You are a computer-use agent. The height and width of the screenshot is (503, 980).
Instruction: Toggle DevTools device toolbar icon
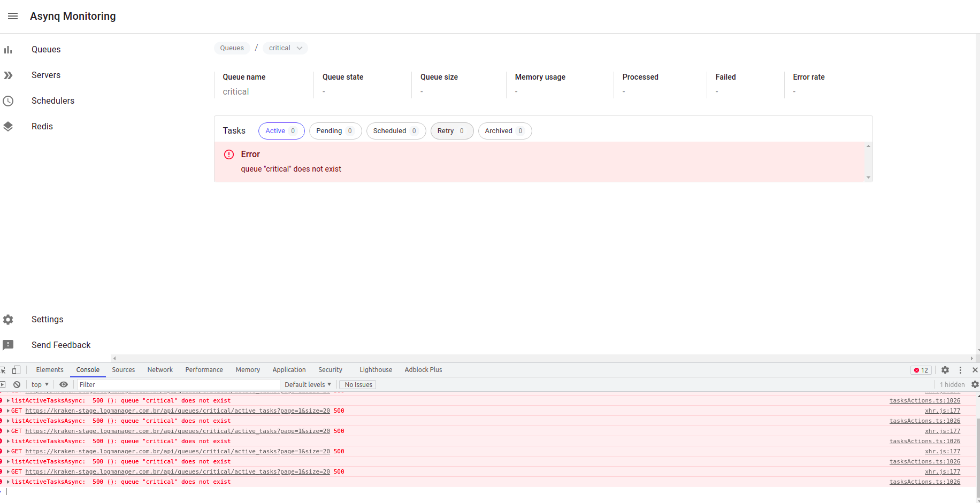[16, 370]
